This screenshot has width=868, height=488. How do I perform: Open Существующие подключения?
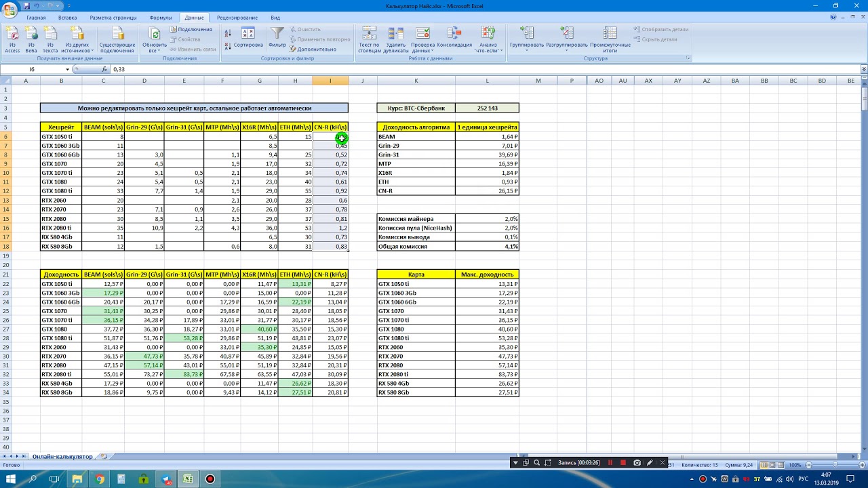[117, 39]
